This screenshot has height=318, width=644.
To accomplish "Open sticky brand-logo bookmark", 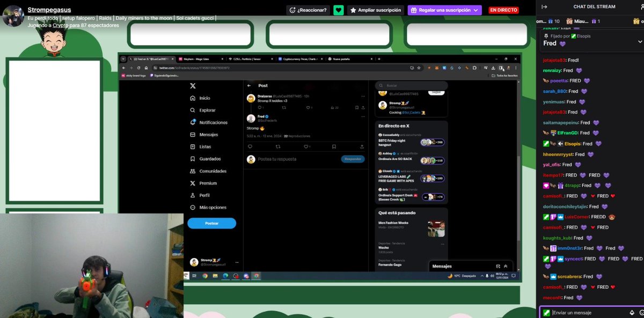I will coord(134,76).
